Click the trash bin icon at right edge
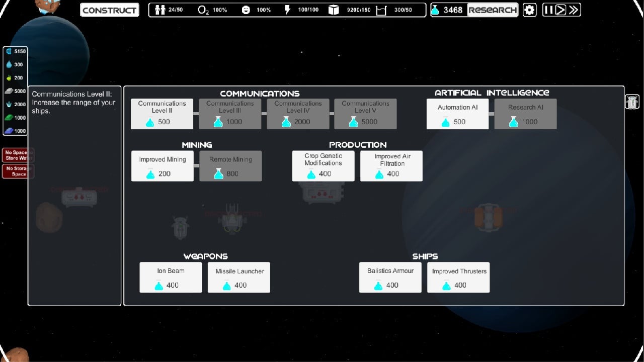This screenshot has width=644, height=362. pos(632,102)
